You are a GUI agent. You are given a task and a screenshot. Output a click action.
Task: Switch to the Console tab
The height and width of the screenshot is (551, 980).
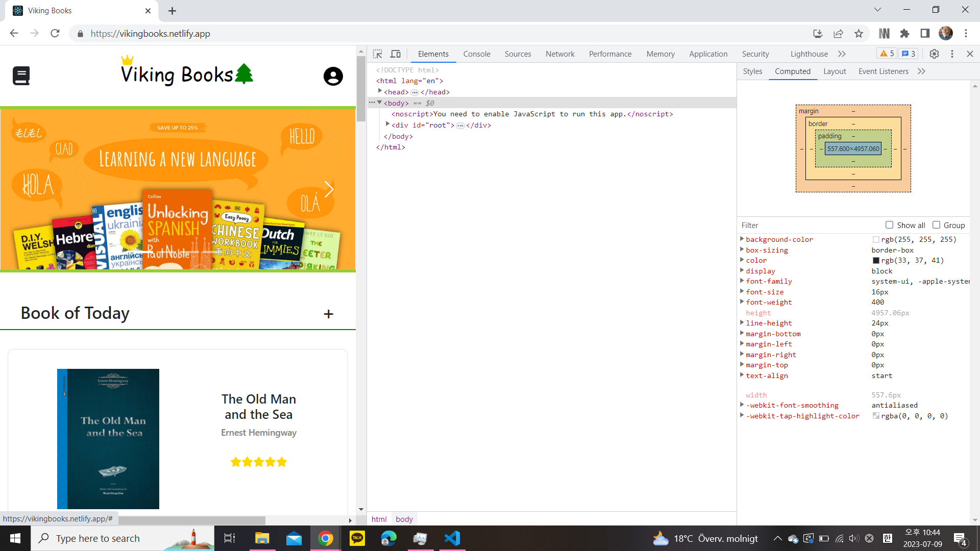click(476, 54)
